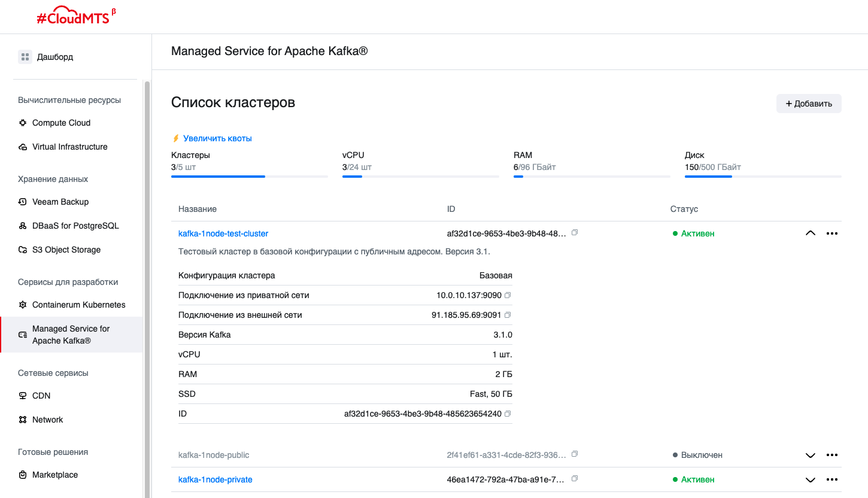Click the Добавить button
This screenshot has height=498, width=868.
click(x=809, y=104)
